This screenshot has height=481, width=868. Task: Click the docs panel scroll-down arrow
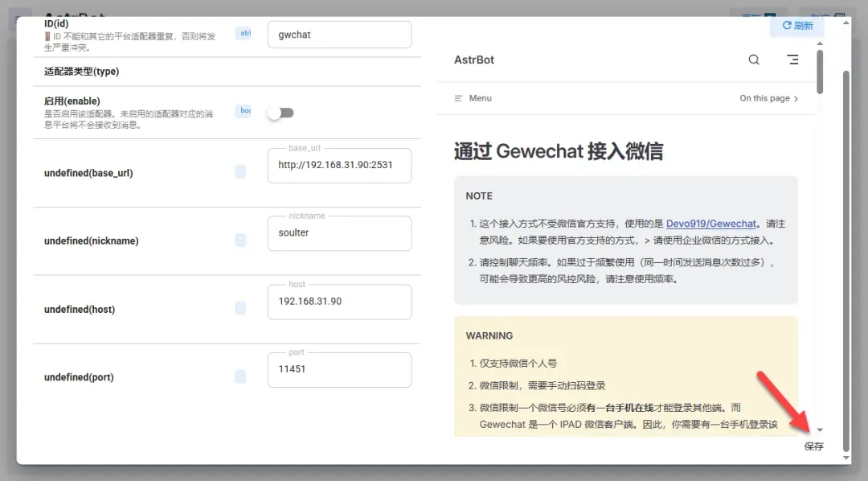[820, 430]
